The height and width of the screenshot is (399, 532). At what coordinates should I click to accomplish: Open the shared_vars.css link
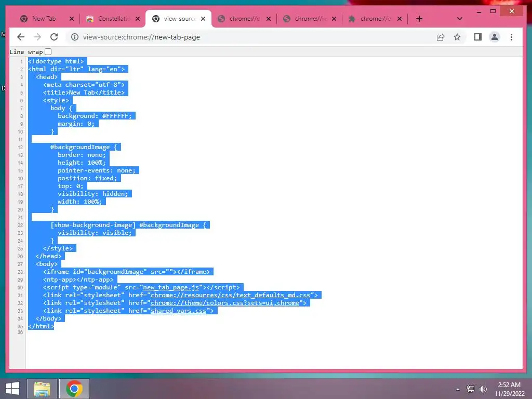[179, 311]
